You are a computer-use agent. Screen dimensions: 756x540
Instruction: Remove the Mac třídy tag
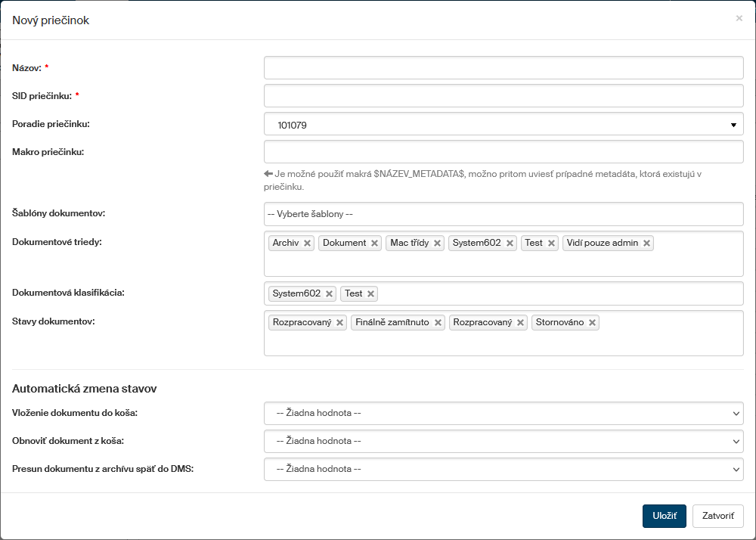click(x=438, y=244)
